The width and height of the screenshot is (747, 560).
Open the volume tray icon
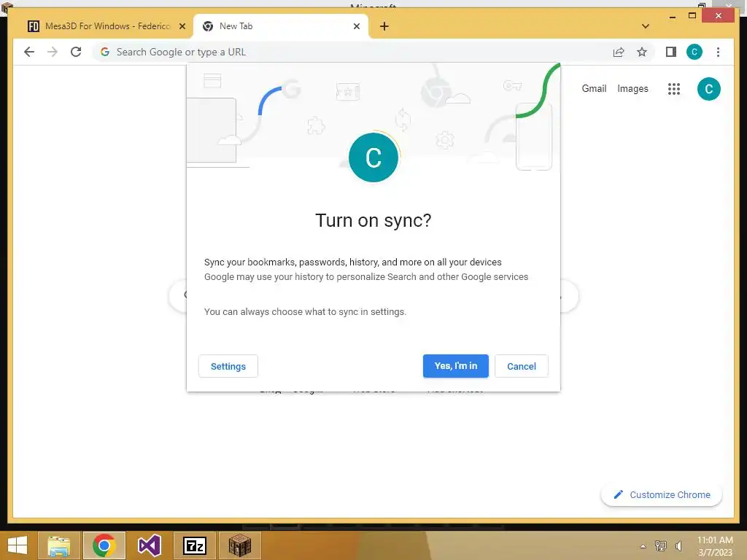pyautogui.click(x=678, y=546)
